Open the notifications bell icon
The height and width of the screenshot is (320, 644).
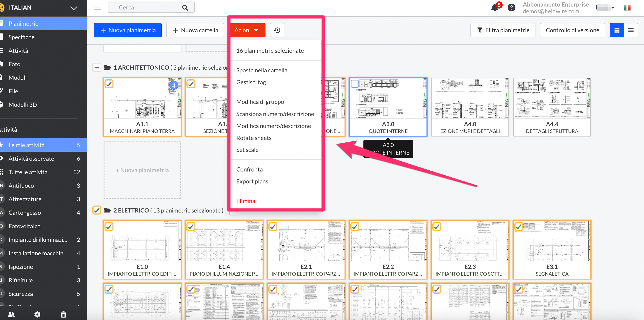pos(494,7)
